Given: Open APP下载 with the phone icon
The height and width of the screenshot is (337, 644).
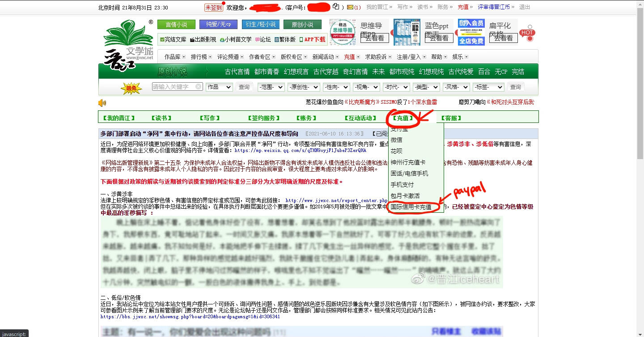Looking at the screenshot, I should 312,39.
